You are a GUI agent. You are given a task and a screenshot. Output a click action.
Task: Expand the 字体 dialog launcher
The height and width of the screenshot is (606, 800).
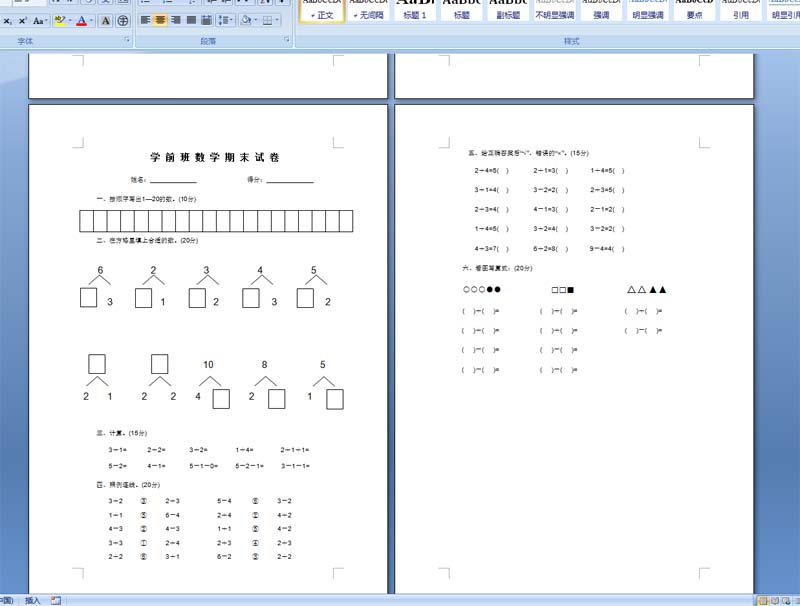pyautogui.click(x=127, y=40)
